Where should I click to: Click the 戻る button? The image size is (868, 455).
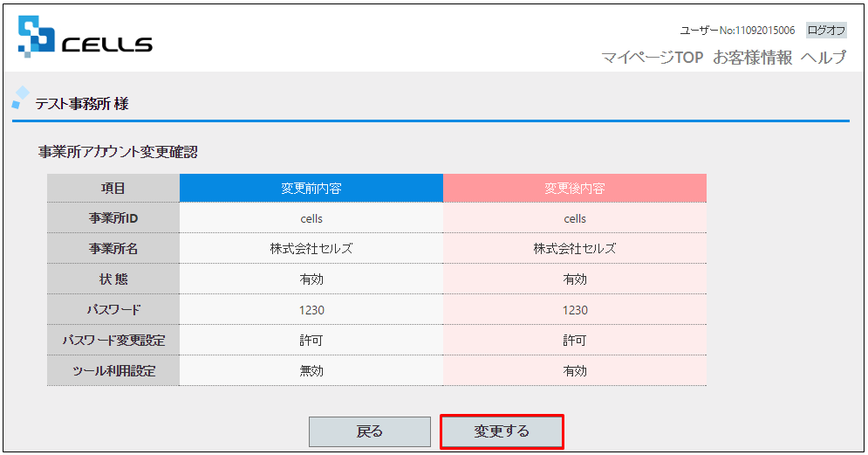pyautogui.click(x=370, y=431)
